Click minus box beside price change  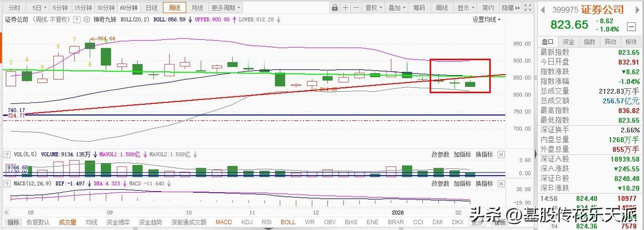coord(631,26)
